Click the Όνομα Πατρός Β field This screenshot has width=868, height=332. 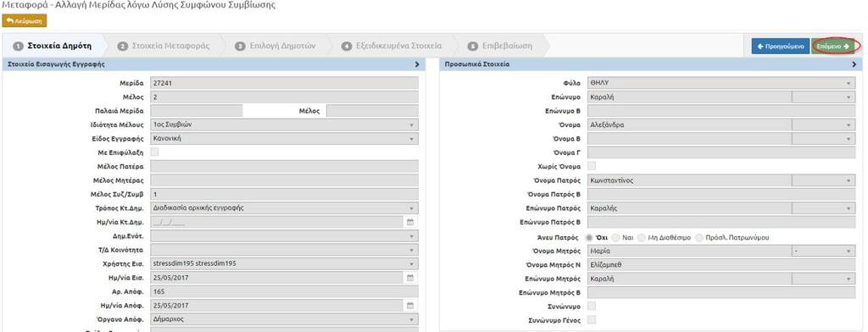click(721, 194)
